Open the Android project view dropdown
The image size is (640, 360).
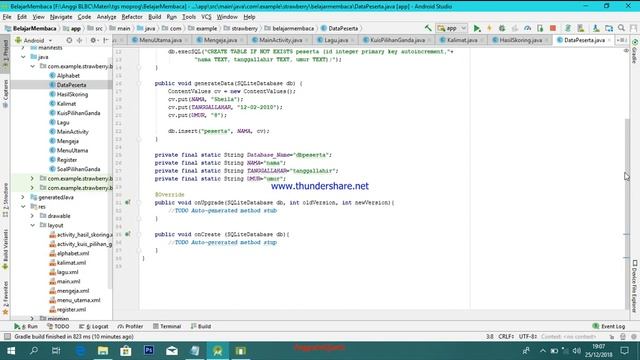coord(33,40)
